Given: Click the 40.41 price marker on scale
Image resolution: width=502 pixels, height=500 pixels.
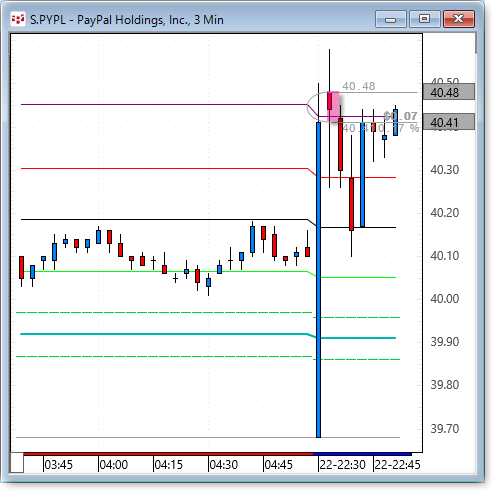Looking at the screenshot, I should click(x=449, y=122).
